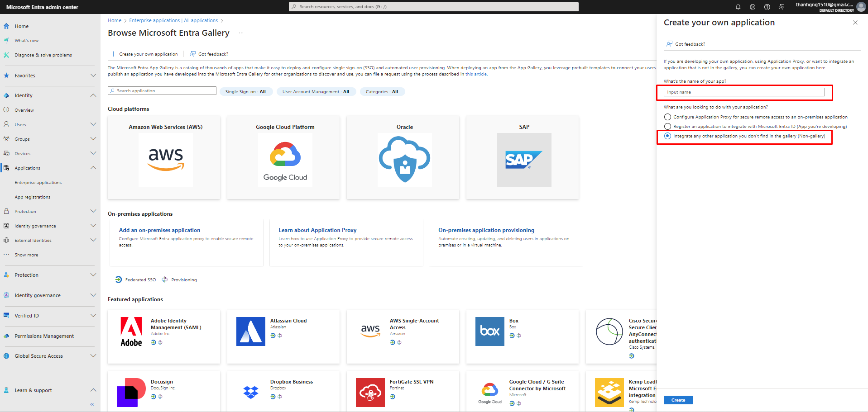Click the External Identities icon
Image resolution: width=868 pixels, height=412 pixels.
[x=6, y=240]
